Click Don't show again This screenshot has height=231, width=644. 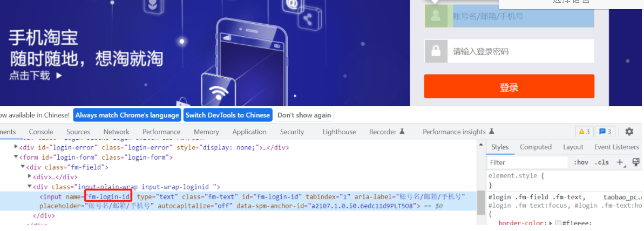(x=304, y=115)
